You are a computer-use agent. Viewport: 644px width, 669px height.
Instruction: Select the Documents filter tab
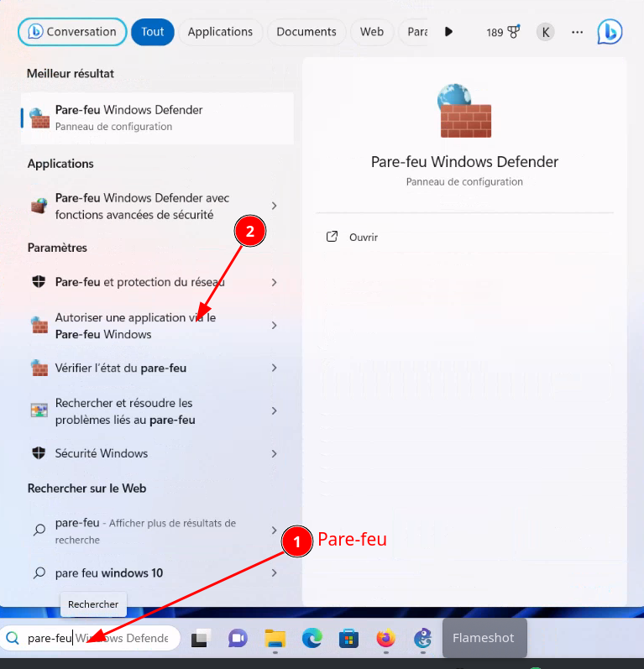click(306, 32)
